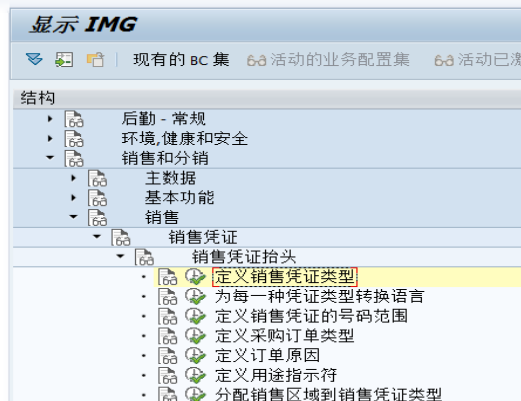The width and height of the screenshot is (521, 401).
Task: Expand the 主数据 node
Action: [74, 178]
